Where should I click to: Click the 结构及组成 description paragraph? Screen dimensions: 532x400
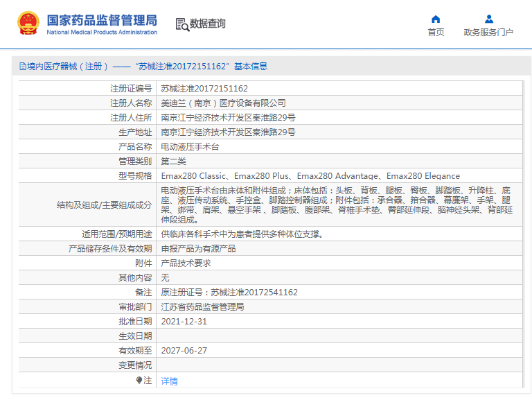pos(337,205)
